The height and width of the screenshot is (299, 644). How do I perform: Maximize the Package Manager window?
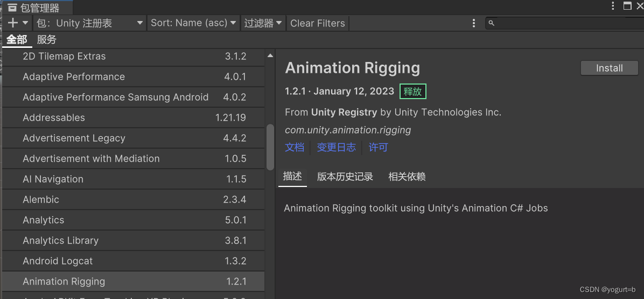[x=627, y=6]
